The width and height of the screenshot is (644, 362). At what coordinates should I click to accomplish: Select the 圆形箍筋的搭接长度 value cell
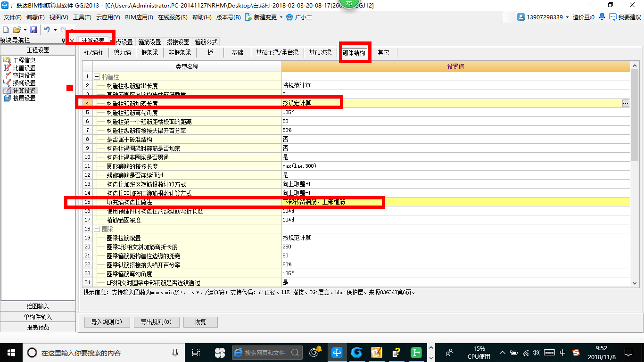455,166
